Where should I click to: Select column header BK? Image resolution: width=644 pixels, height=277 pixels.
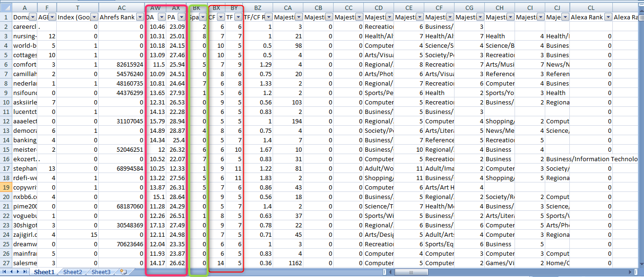tap(197, 8)
